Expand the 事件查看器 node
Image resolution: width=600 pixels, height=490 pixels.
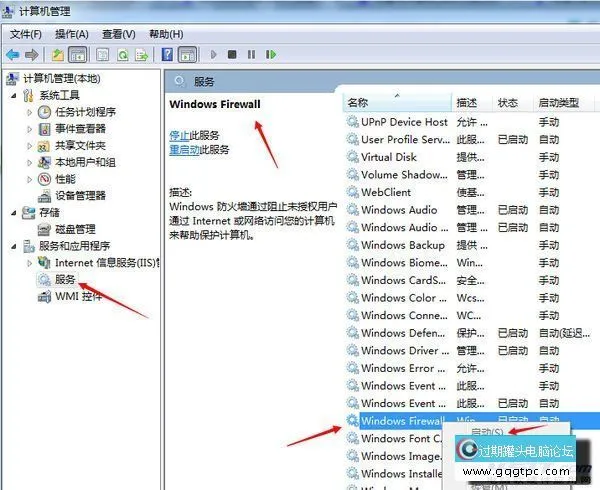click(x=29, y=129)
